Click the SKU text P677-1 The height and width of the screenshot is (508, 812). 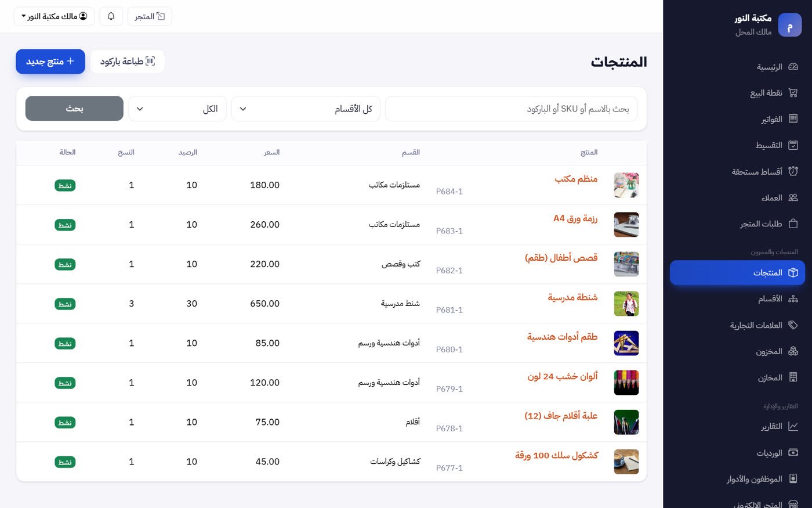449,468
